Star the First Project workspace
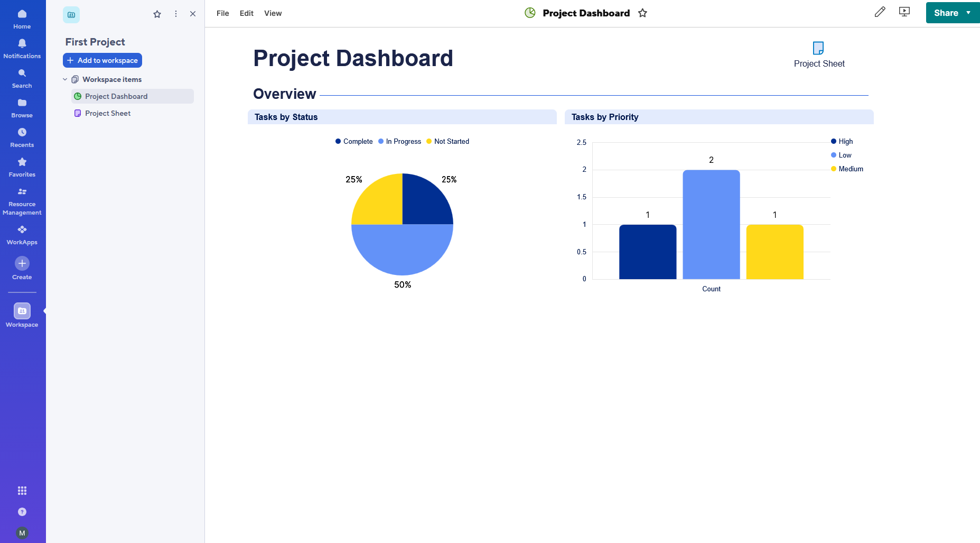 click(157, 14)
